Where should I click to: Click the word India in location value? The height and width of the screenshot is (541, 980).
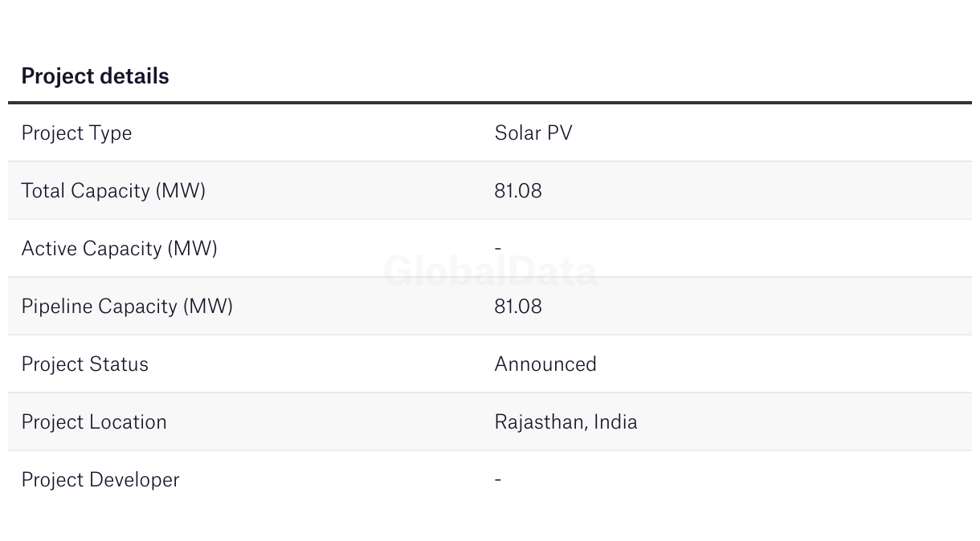(x=615, y=422)
